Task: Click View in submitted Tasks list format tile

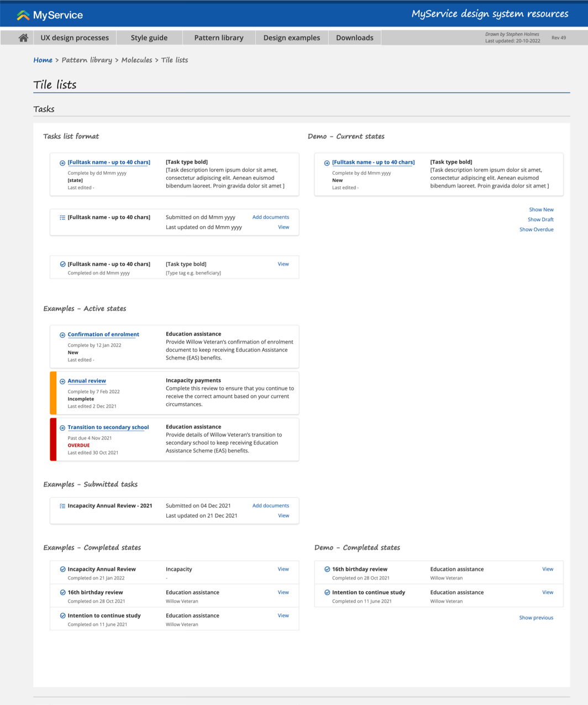Action: (x=283, y=227)
